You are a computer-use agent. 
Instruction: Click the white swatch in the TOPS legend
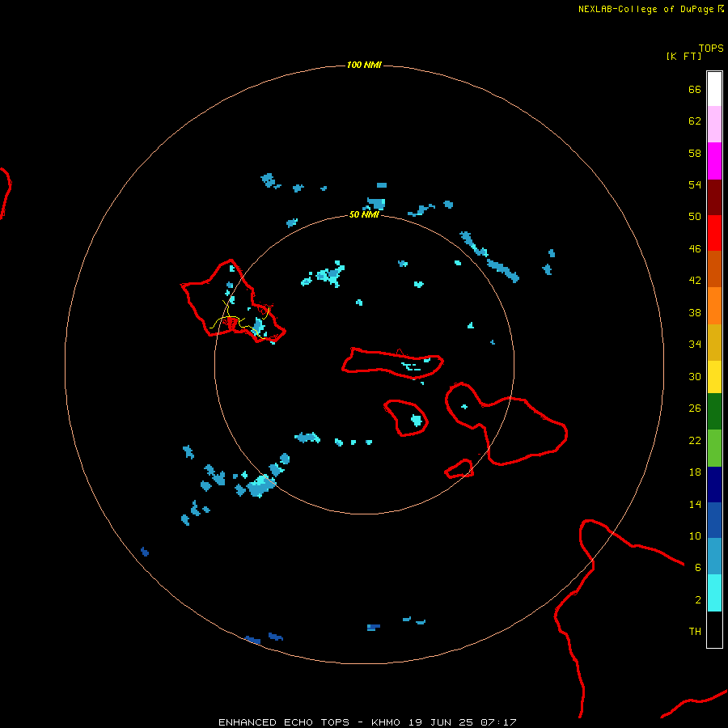pos(714,89)
